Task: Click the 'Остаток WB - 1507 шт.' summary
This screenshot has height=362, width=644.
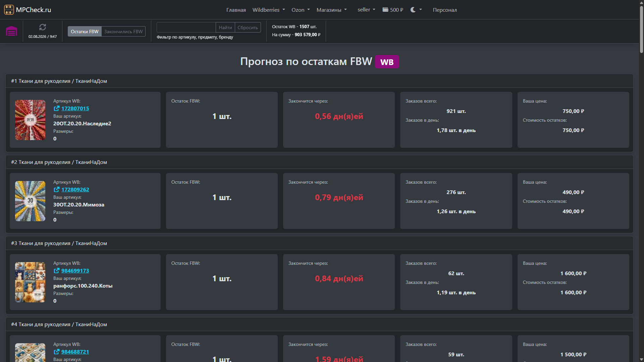Action: [294, 26]
